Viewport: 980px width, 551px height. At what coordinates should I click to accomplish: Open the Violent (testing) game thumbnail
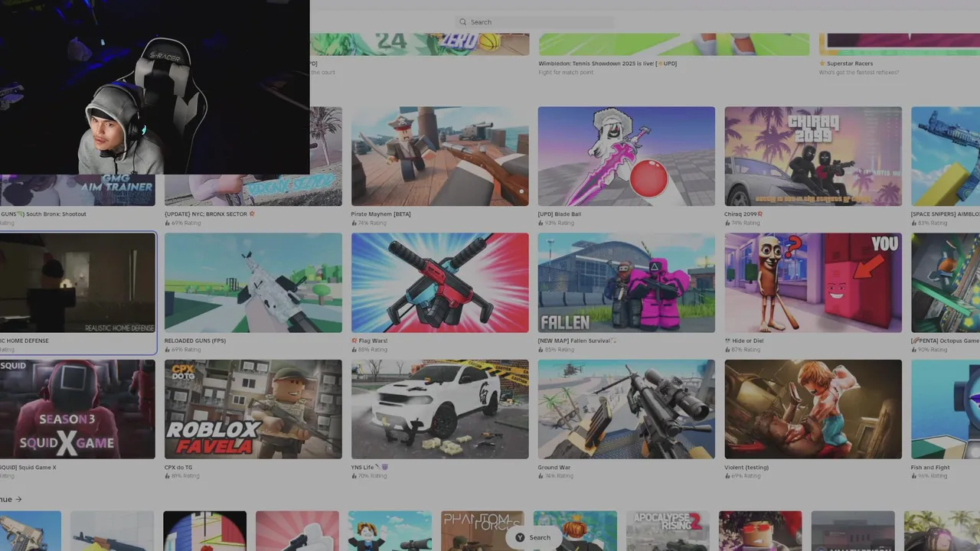pos(813,409)
